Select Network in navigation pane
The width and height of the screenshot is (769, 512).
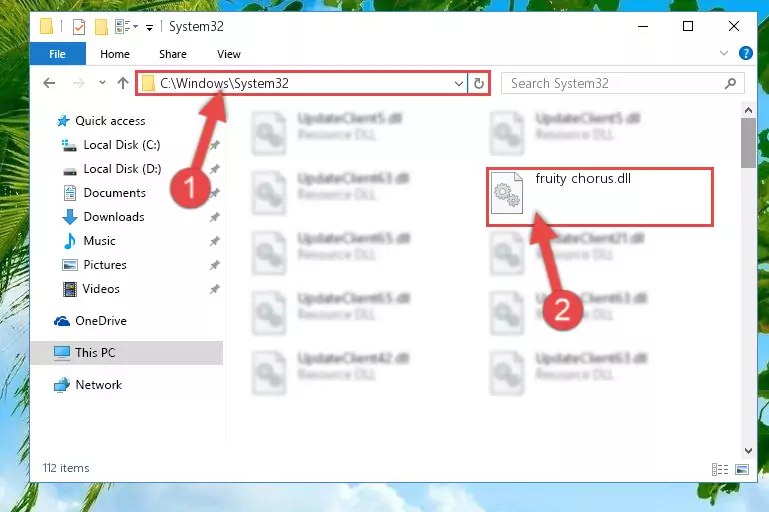(x=99, y=385)
